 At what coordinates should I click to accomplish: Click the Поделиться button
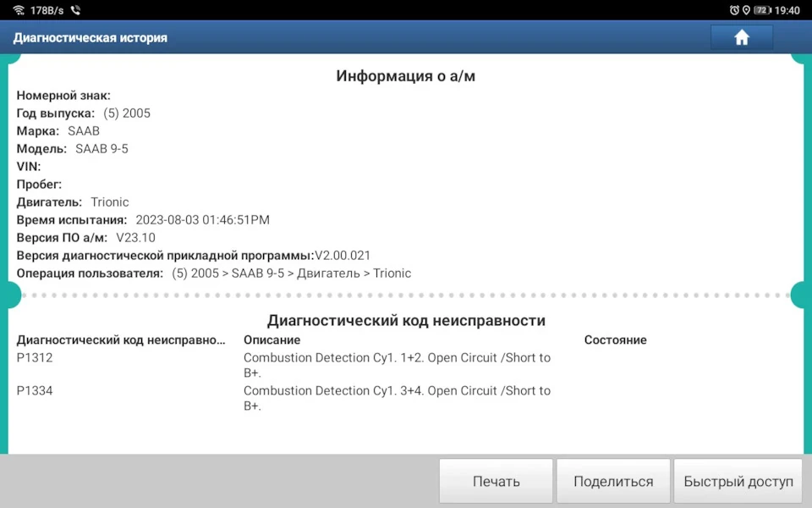point(613,481)
